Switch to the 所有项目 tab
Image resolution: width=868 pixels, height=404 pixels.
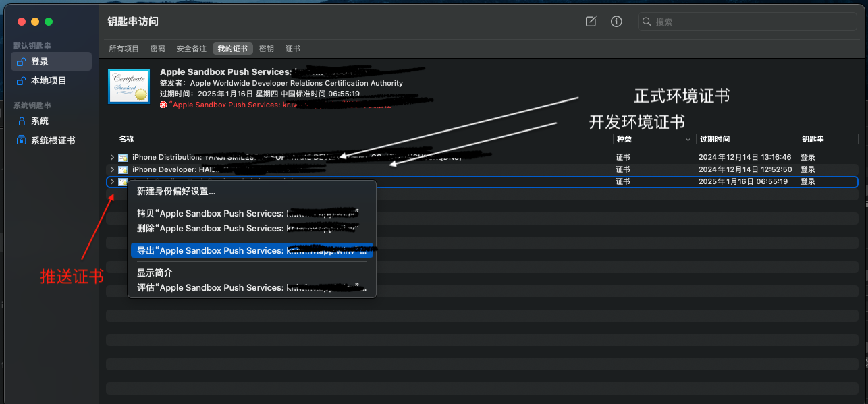click(124, 49)
